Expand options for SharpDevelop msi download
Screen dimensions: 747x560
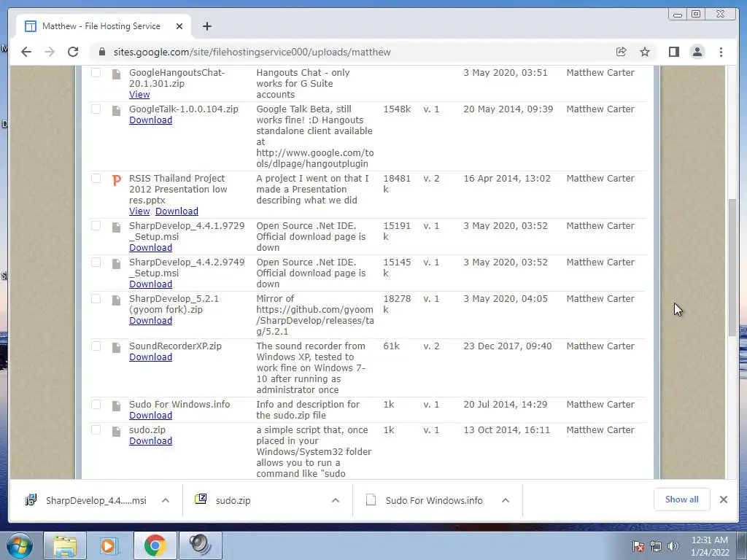pos(166,500)
